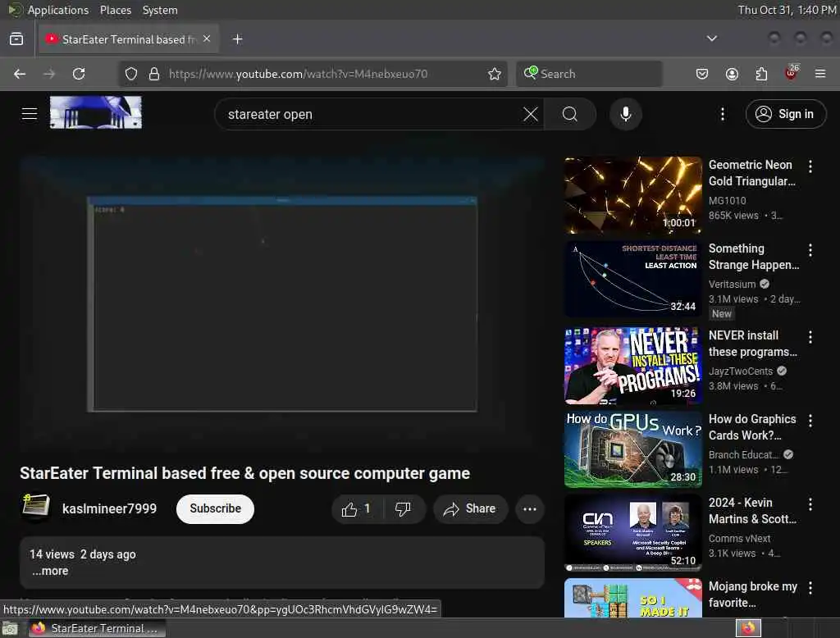Open Something Strange Happens video title
840x638 pixels.
pyautogui.click(x=754, y=257)
